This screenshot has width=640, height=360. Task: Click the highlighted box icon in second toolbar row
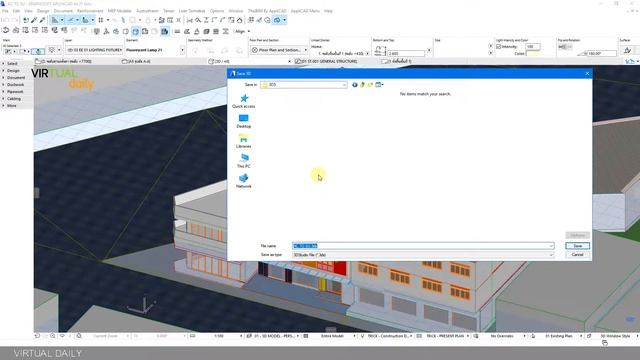[x=136, y=31]
